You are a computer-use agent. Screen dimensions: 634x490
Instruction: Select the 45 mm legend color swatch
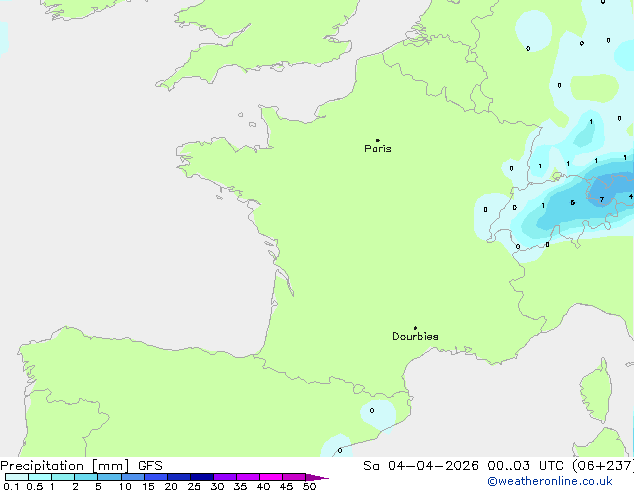pos(294,477)
